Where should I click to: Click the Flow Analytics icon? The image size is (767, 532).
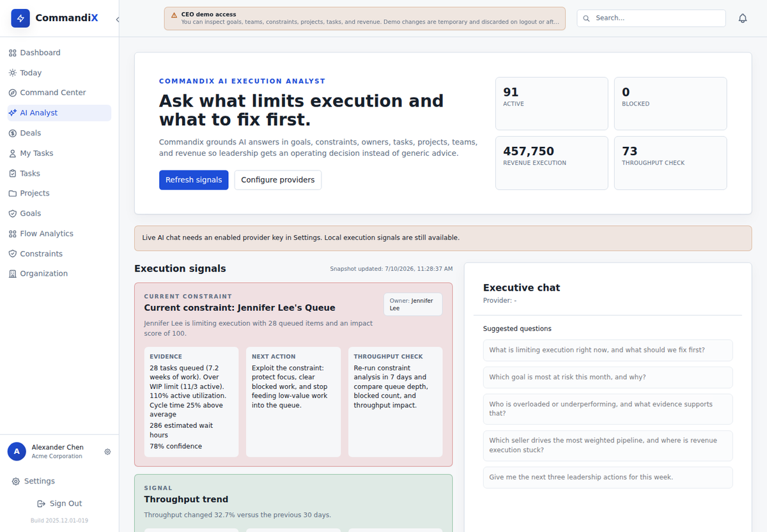point(12,234)
